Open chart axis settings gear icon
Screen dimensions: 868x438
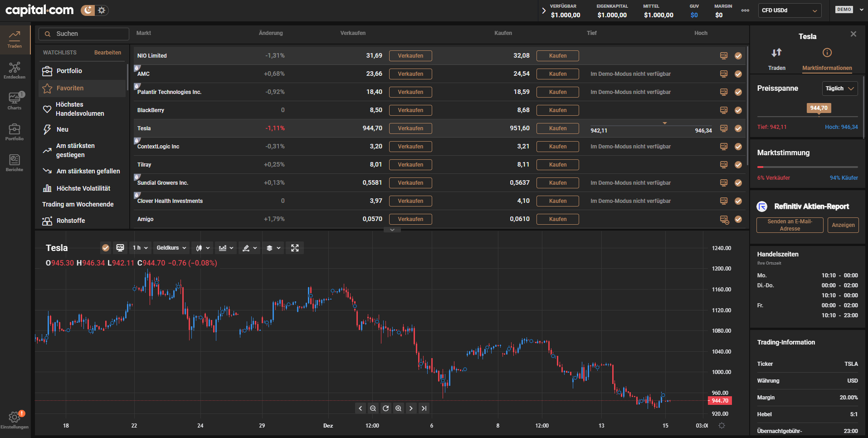(722, 426)
